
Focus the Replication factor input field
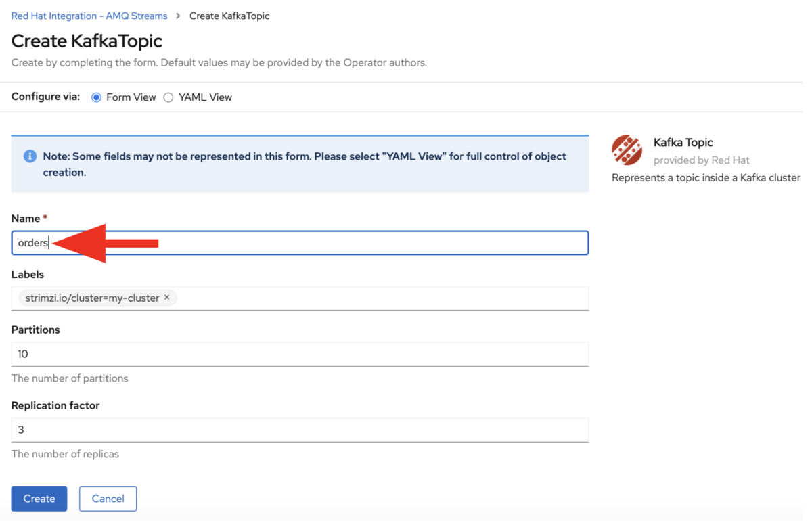(300, 430)
